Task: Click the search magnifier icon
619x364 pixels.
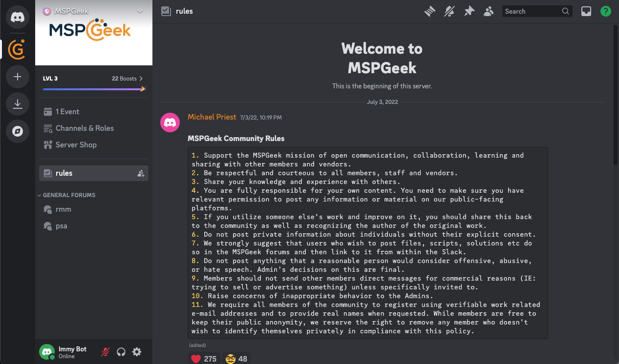Action: click(565, 11)
